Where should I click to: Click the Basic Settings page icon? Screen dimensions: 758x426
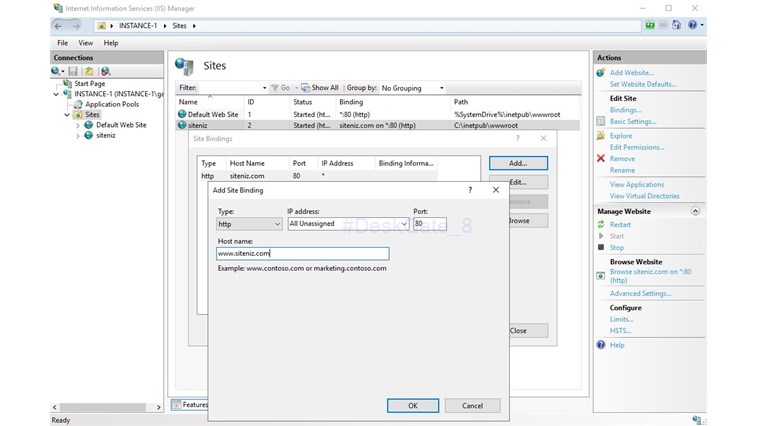coord(600,121)
